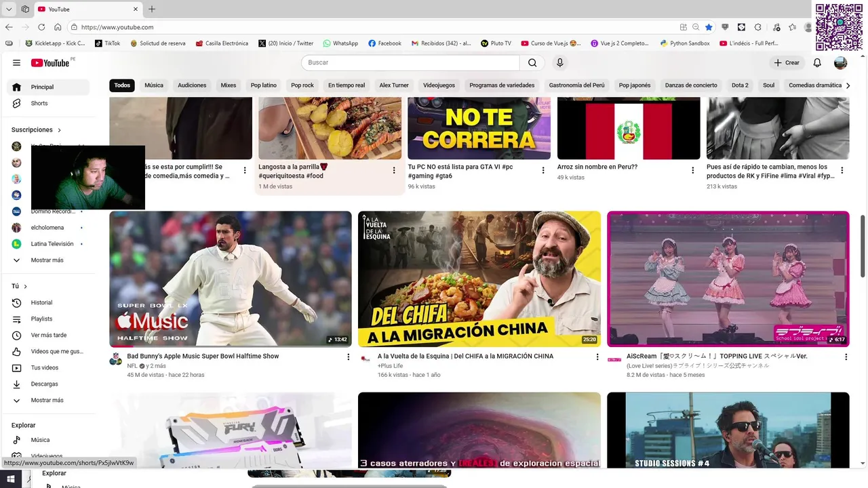Select the Alex Turner filter chip
Image resolution: width=868 pixels, height=488 pixels.
coord(394,85)
